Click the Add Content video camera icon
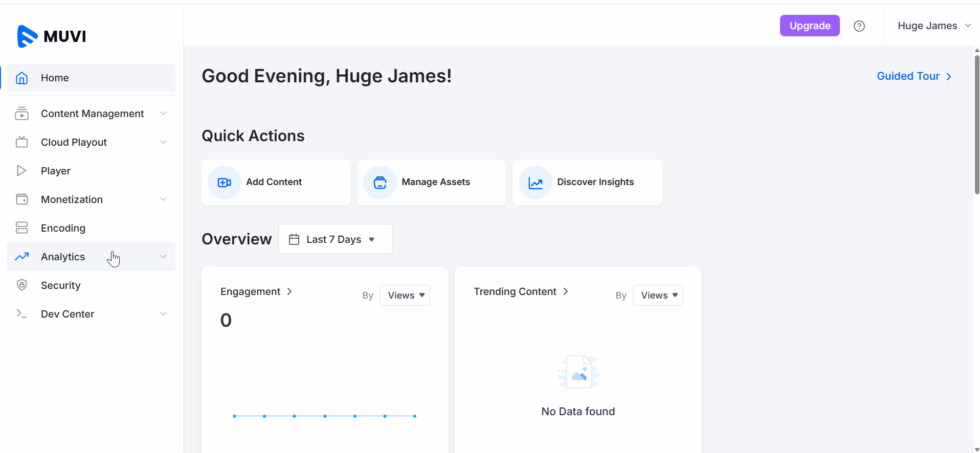The width and height of the screenshot is (980, 453). point(225,183)
